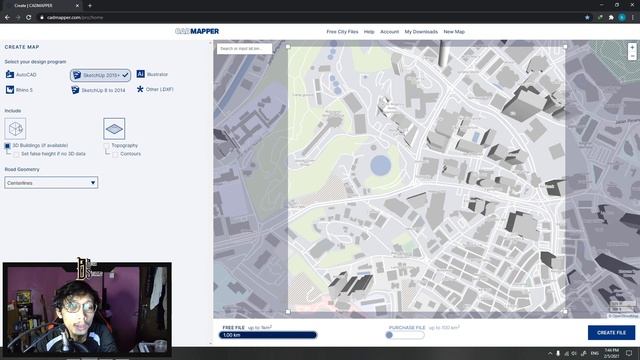The height and width of the screenshot is (360, 640).
Task: Open the Chrome three-dot menu
Action: coord(633,18)
